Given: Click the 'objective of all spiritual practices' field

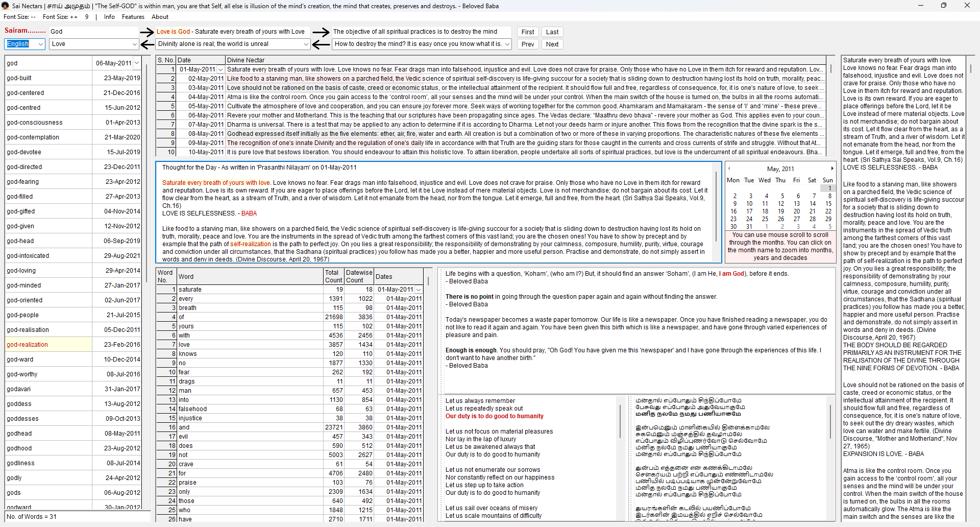Looking at the screenshot, I should [x=421, y=32].
